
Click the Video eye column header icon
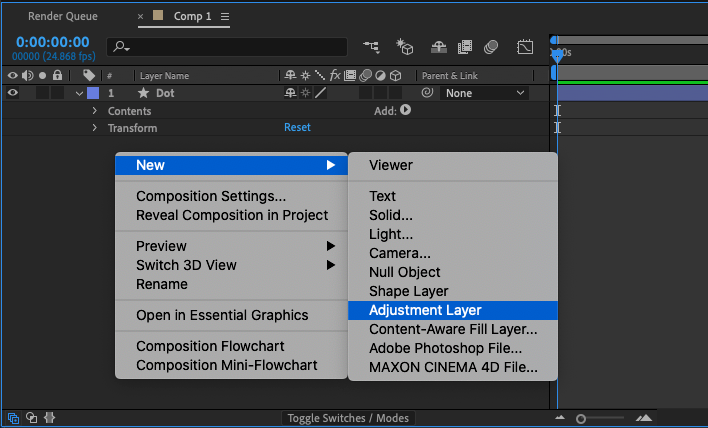point(13,75)
